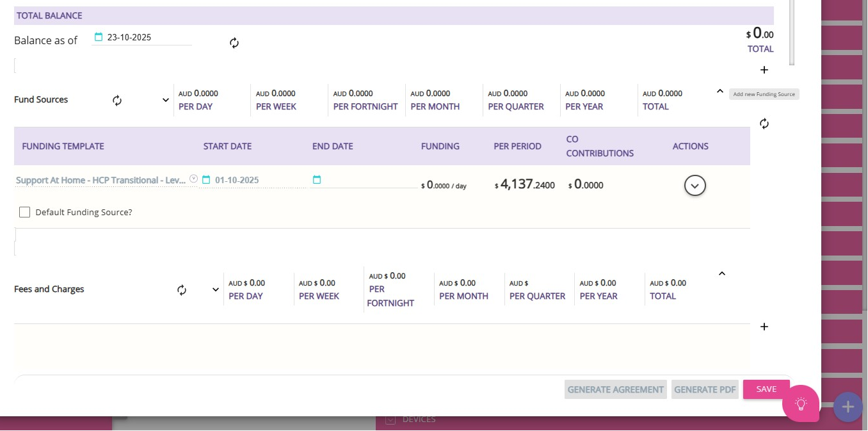The width and height of the screenshot is (868, 431).
Task: Refresh the Fund Sources totals
Action: pos(117,101)
